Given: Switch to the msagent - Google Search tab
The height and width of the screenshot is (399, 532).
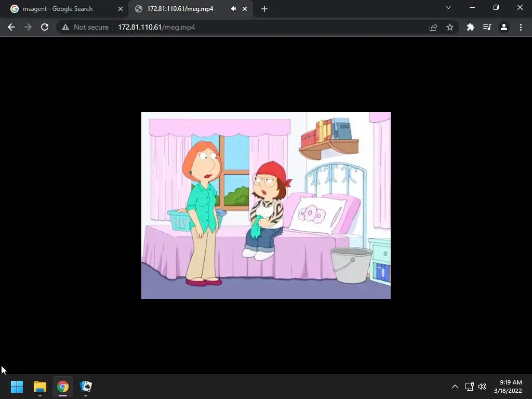Looking at the screenshot, I should coord(58,9).
